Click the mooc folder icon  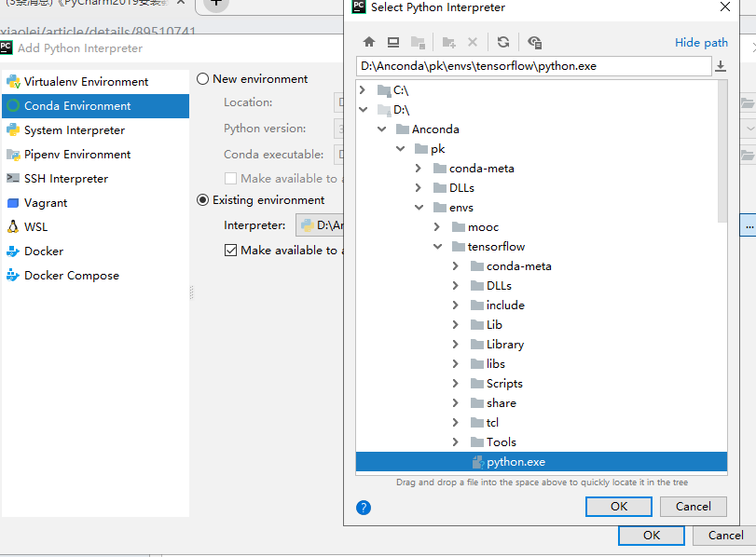click(458, 227)
